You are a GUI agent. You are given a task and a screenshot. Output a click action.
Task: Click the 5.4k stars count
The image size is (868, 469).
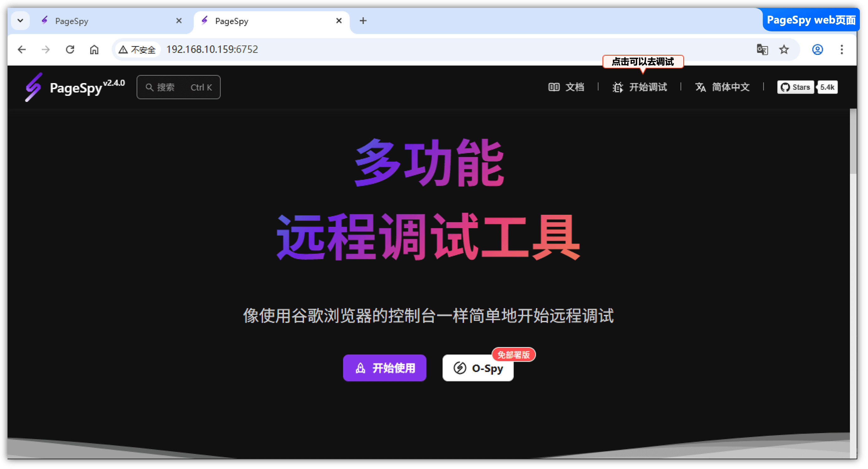click(827, 87)
